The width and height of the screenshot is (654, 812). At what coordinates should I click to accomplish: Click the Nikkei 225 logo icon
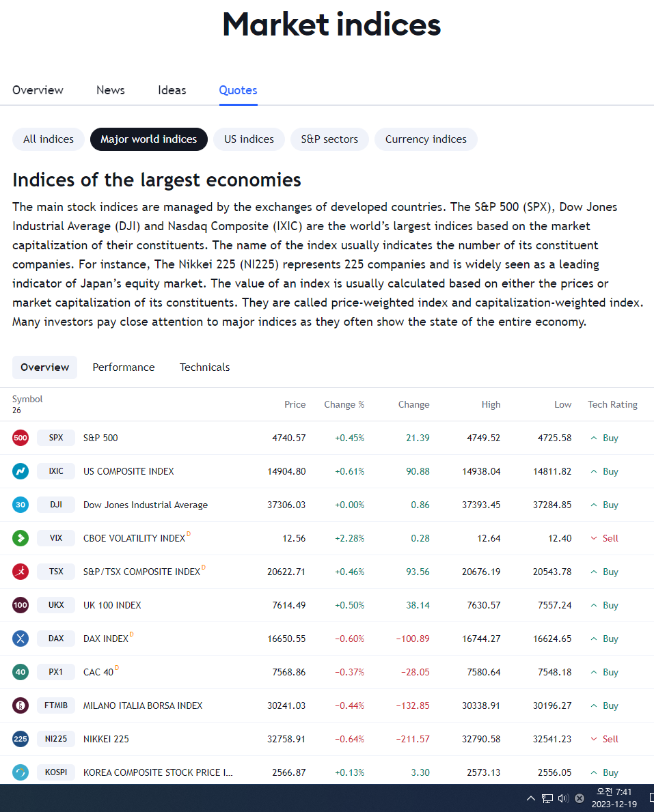point(21,739)
